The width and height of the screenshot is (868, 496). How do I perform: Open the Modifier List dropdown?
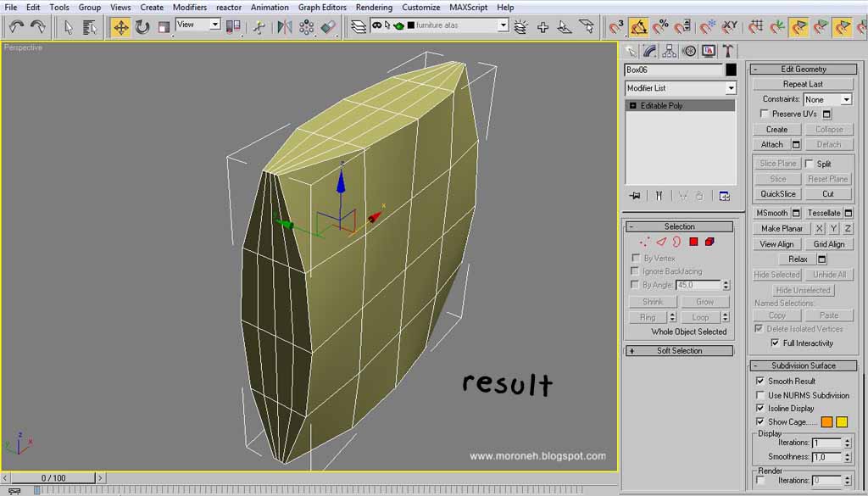(x=681, y=88)
